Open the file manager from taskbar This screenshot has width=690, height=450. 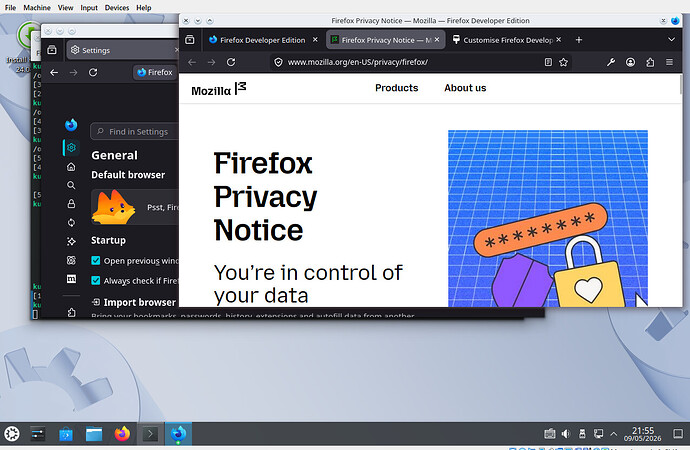(x=94, y=434)
